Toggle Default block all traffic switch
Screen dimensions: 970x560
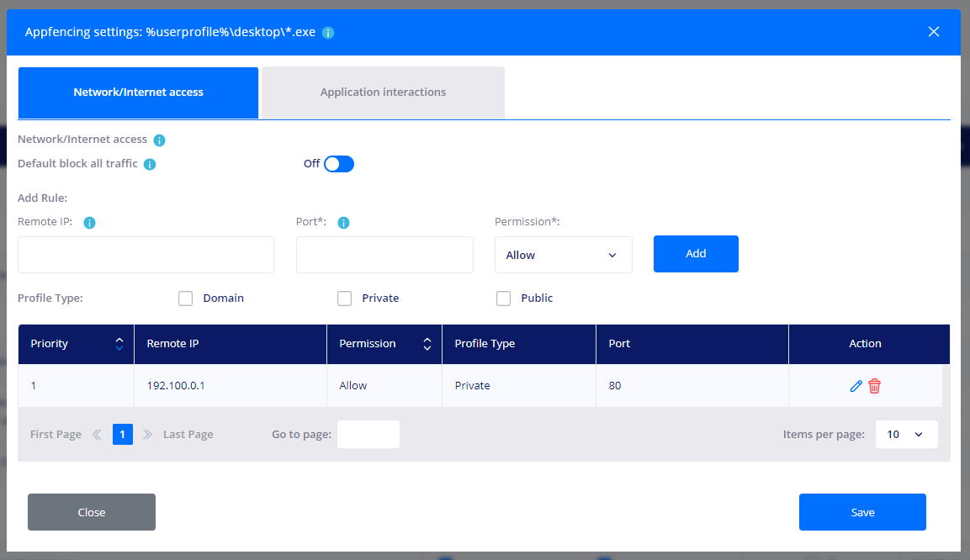[339, 164]
